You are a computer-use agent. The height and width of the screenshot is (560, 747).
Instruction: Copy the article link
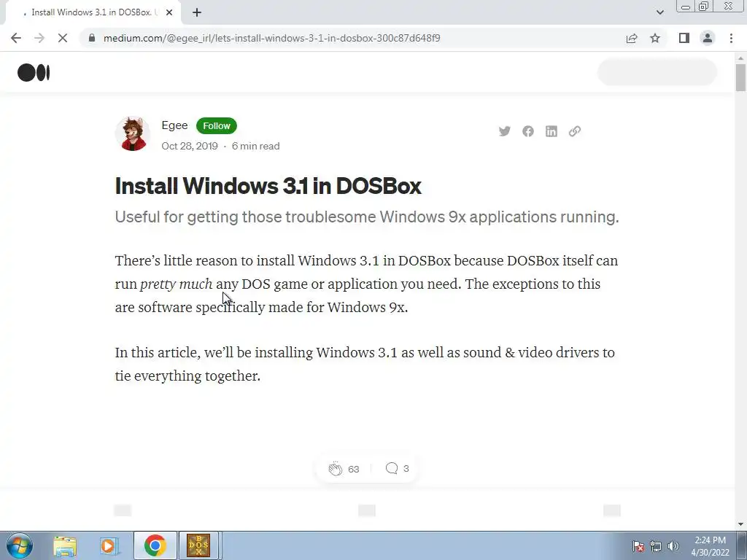(x=575, y=131)
